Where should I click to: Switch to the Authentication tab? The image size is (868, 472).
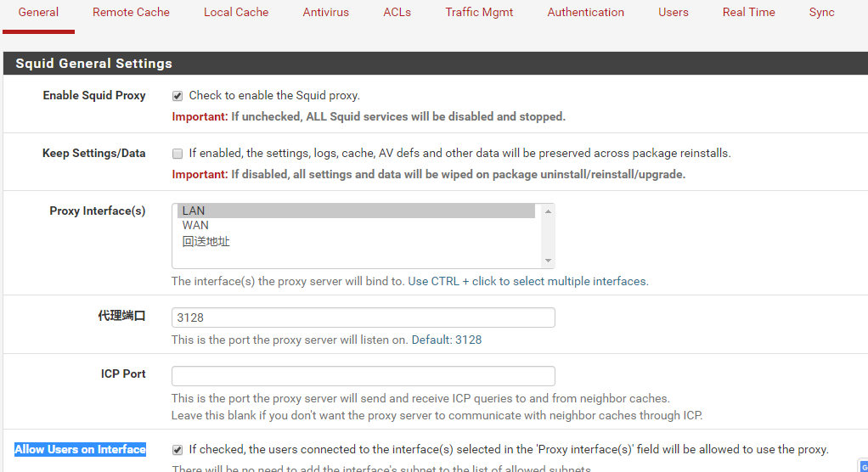(x=586, y=12)
